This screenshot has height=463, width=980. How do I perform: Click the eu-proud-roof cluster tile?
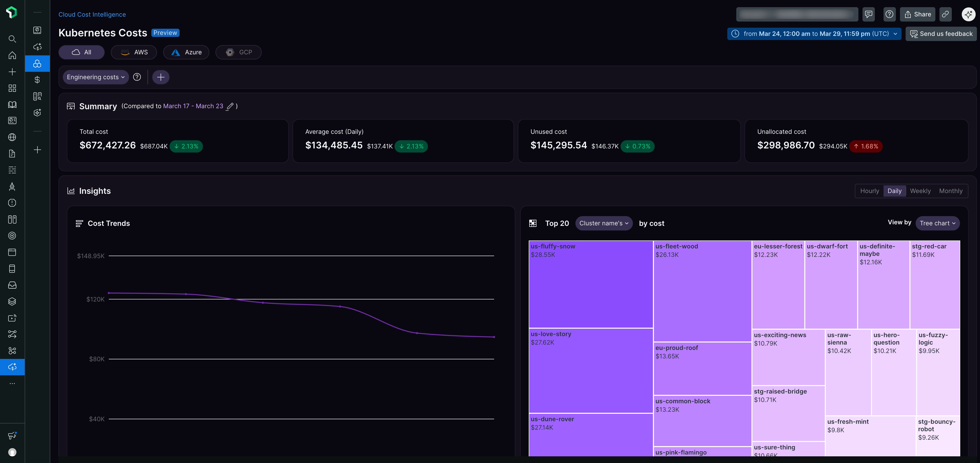click(702, 368)
